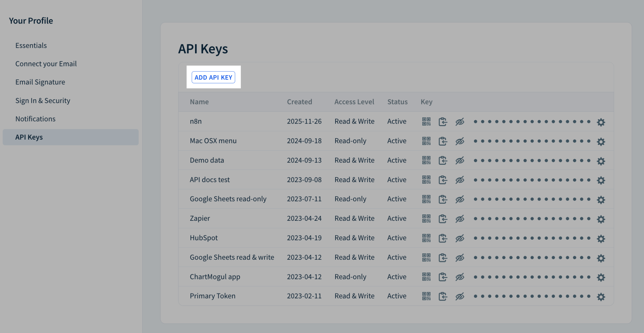This screenshot has height=333, width=644.
Task: Click the ADD API KEY button
Action: [x=213, y=77]
